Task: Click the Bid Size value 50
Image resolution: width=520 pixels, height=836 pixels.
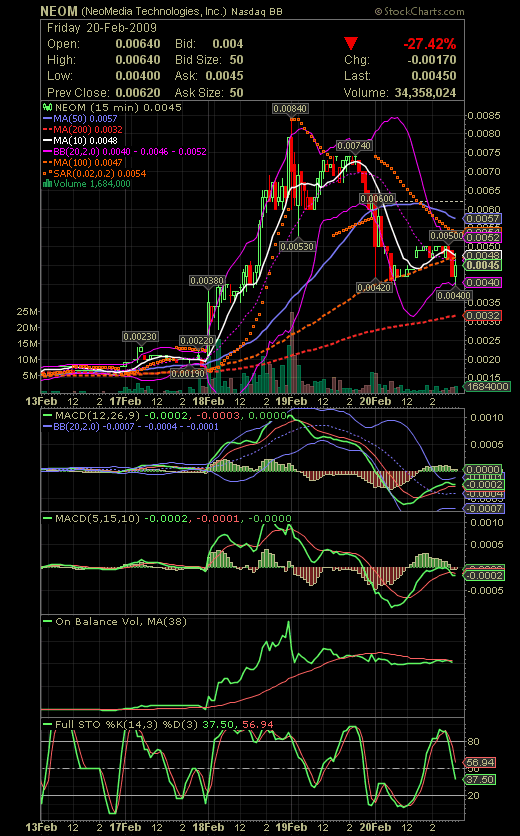Action: tap(236, 60)
